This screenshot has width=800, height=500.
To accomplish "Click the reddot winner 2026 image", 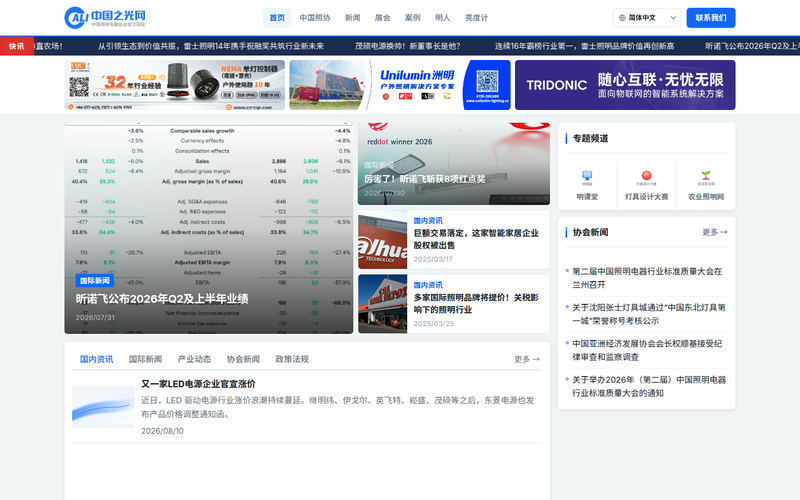I will pos(454,163).
